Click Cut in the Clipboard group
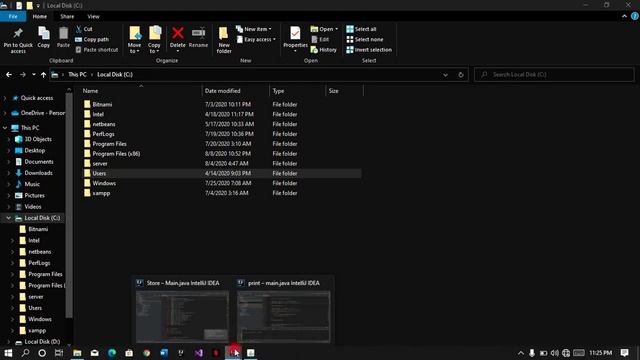Screen dimensions: 640x360 [84, 29]
